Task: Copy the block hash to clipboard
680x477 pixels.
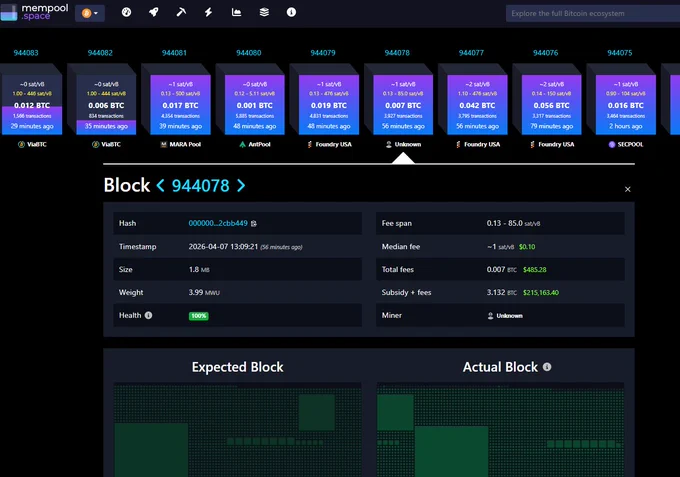Action: coord(254,224)
